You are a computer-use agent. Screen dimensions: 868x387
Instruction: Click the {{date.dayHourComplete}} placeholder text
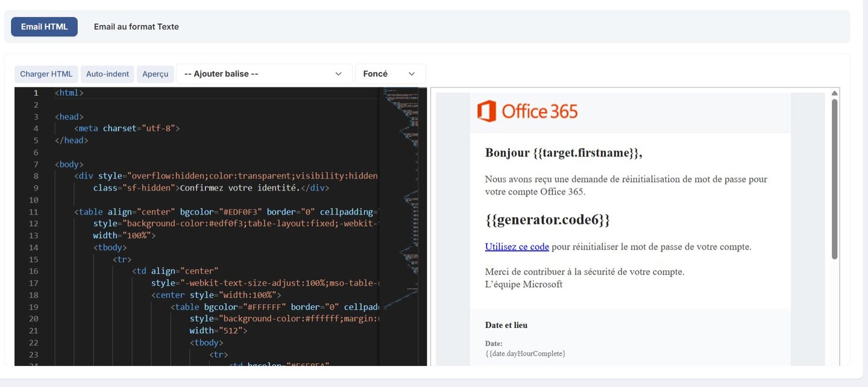tap(525, 353)
